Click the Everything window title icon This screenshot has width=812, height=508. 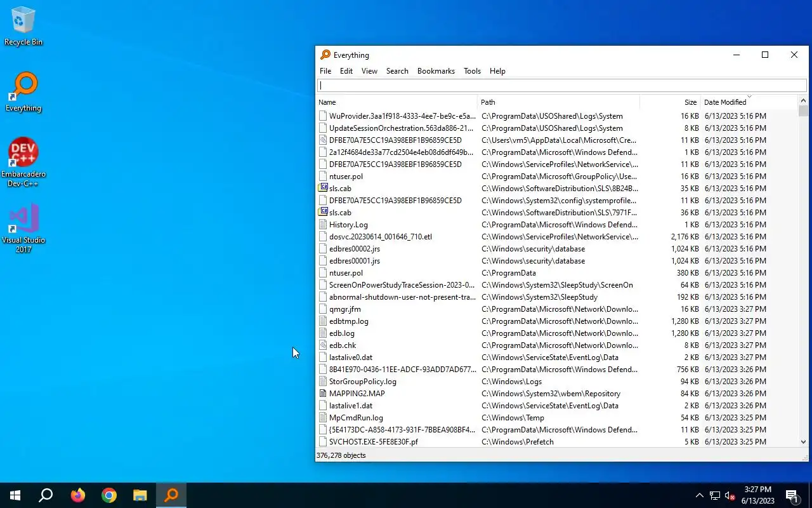pos(325,55)
